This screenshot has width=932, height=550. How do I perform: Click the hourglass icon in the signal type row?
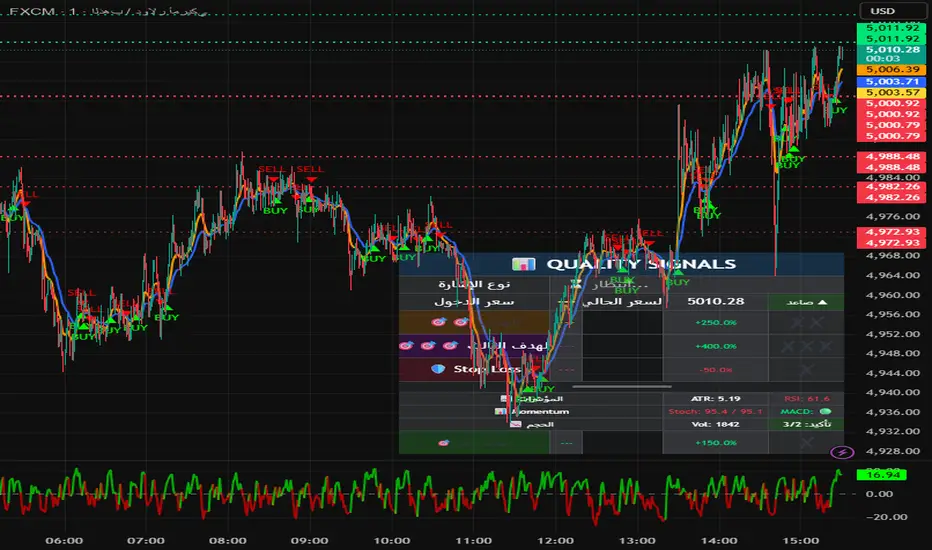[x=575, y=284]
